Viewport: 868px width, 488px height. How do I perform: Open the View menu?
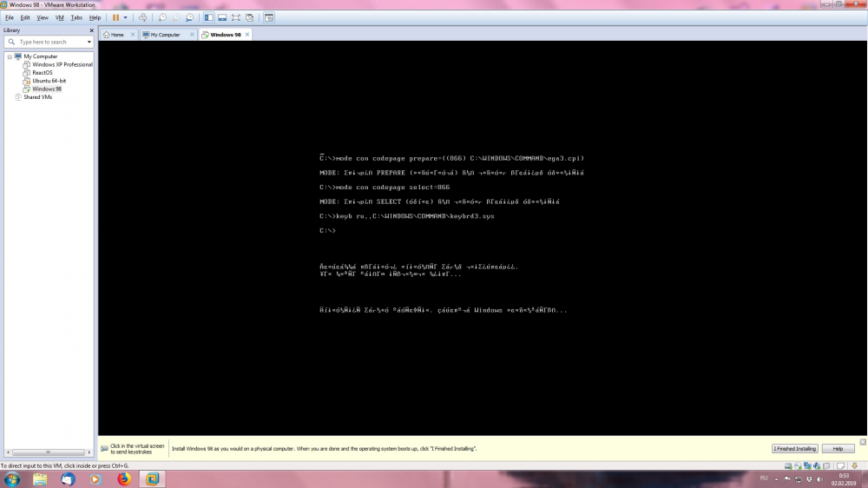coord(43,17)
